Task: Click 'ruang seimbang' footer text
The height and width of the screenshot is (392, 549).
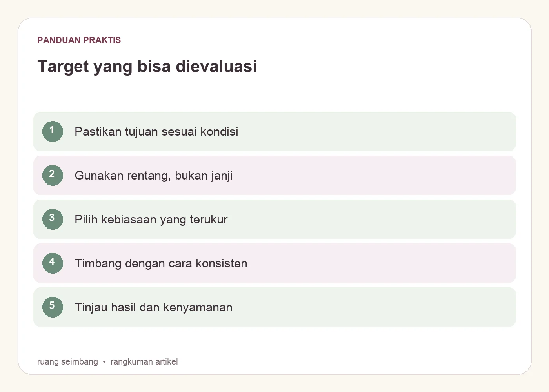Action: 67,362
